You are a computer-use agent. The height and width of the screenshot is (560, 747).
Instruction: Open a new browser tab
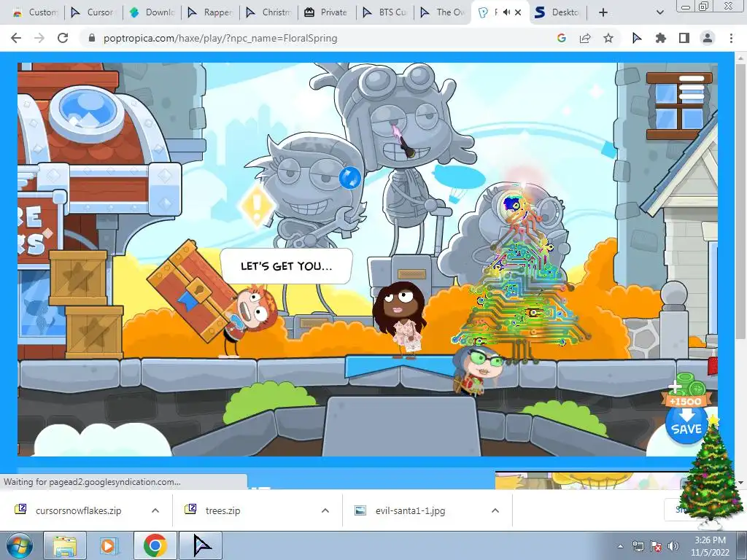[603, 12]
